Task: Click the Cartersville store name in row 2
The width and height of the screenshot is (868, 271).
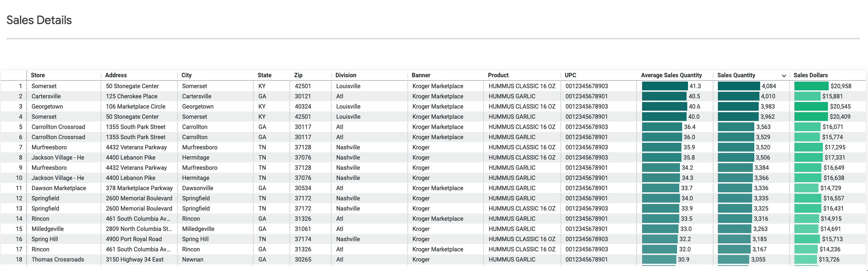Action: click(x=46, y=96)
